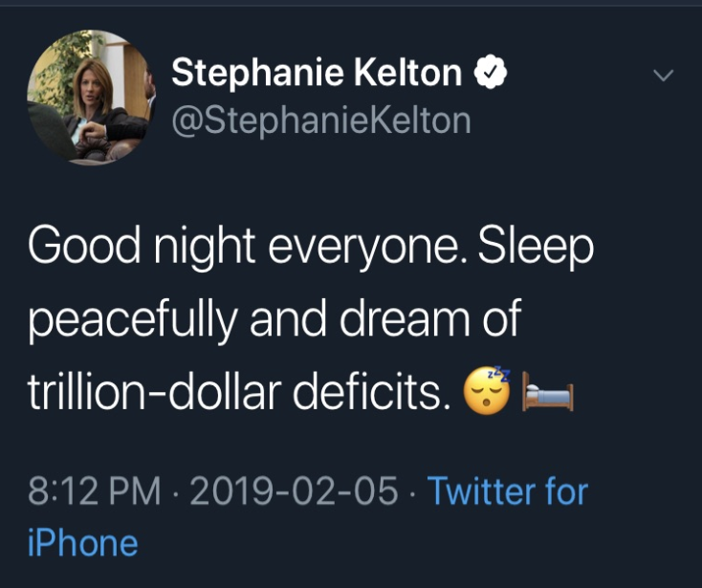Viewport: 702px width, 588px height.
Task: Click the word "night" in the tweet
Action: click(x=203, y=249)
